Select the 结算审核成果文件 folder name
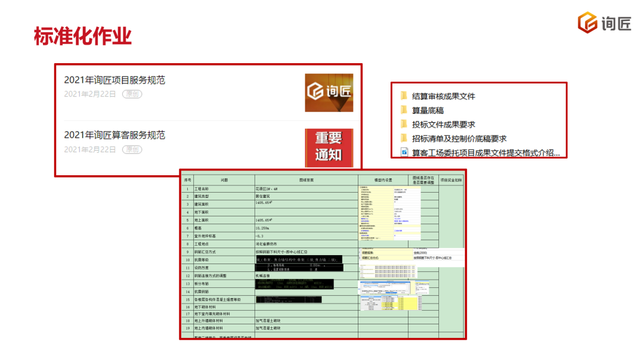The height and width of the screenshot is (347, 644). pos(444,96)
